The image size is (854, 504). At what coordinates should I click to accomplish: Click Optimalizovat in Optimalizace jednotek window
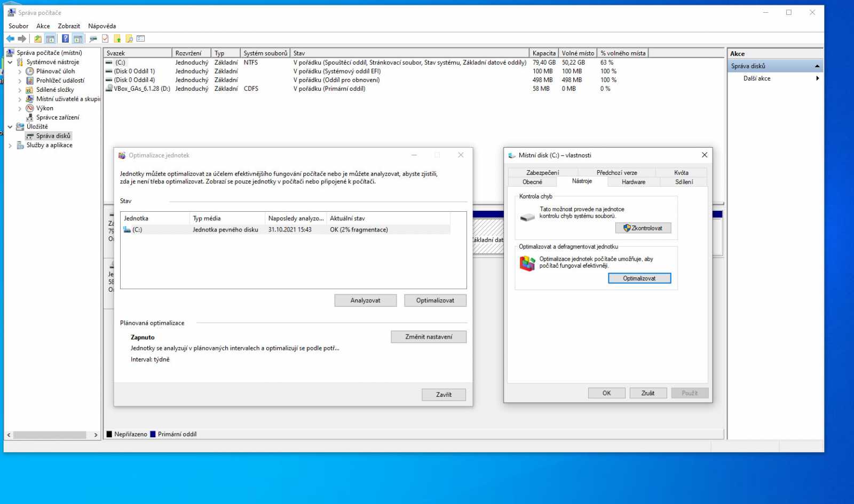point(435,300)
